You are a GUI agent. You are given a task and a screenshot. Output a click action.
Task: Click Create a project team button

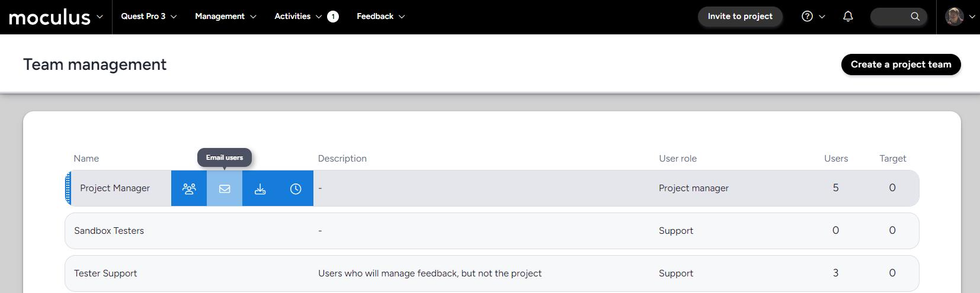coord(901,65)
